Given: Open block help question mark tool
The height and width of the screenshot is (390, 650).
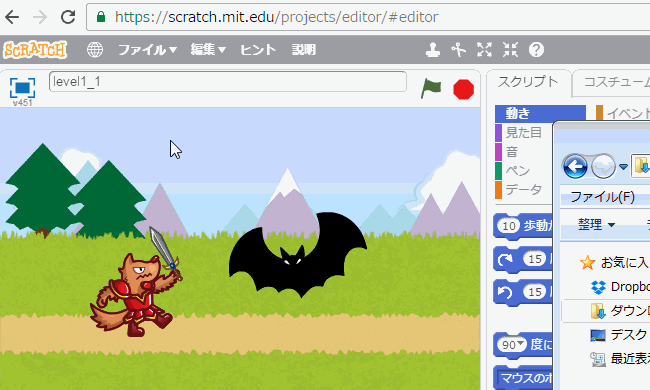Looking at the screenshot, I should (536, 50).
